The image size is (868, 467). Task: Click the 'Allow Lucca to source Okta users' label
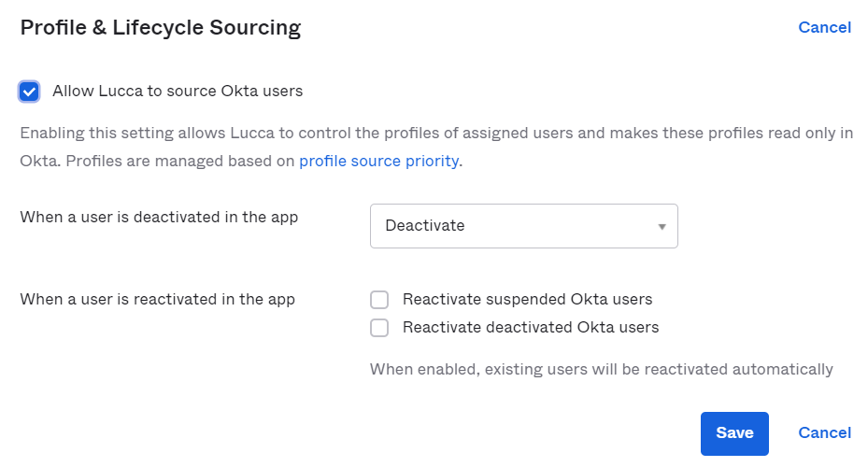(x=178, y=91)
